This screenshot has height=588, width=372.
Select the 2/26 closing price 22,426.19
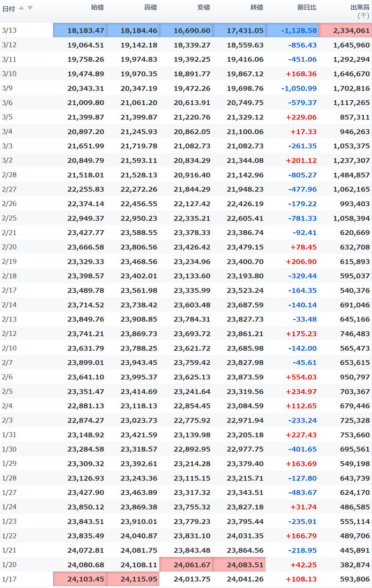(245, 204)
